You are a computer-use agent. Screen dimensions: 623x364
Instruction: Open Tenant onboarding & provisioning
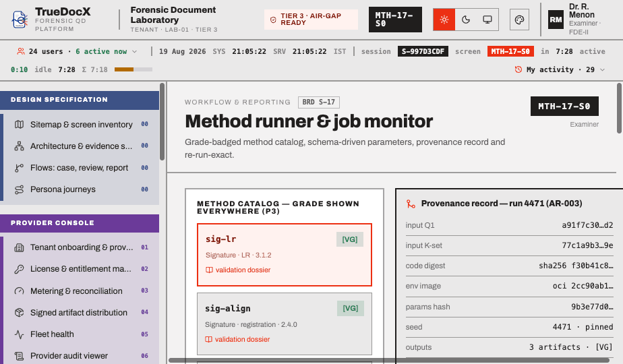point(81,247)
